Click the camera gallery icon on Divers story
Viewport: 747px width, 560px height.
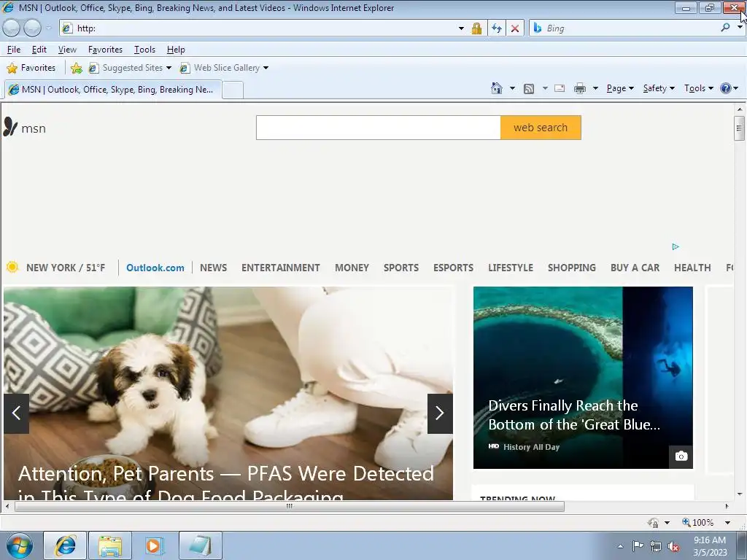(x=681, y=456)
